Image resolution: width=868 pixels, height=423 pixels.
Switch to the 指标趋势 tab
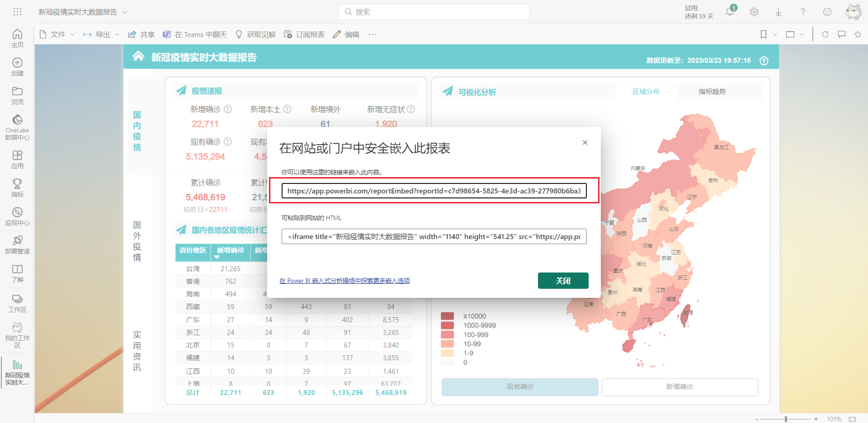point(712,92)
